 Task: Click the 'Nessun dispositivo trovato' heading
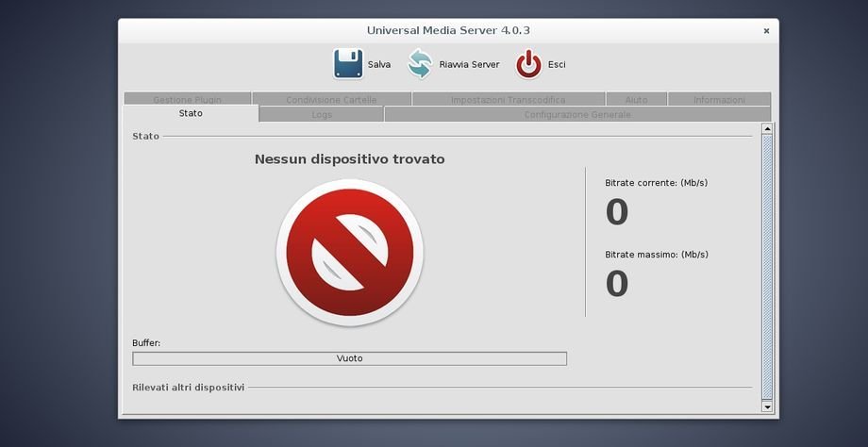[349, 159]
